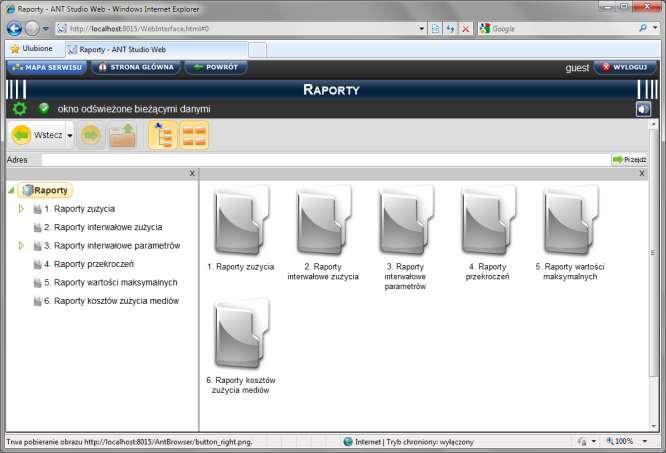Screen dimensions: 666x453
Task: Close the right folder panel
Action: coord(642,173)
